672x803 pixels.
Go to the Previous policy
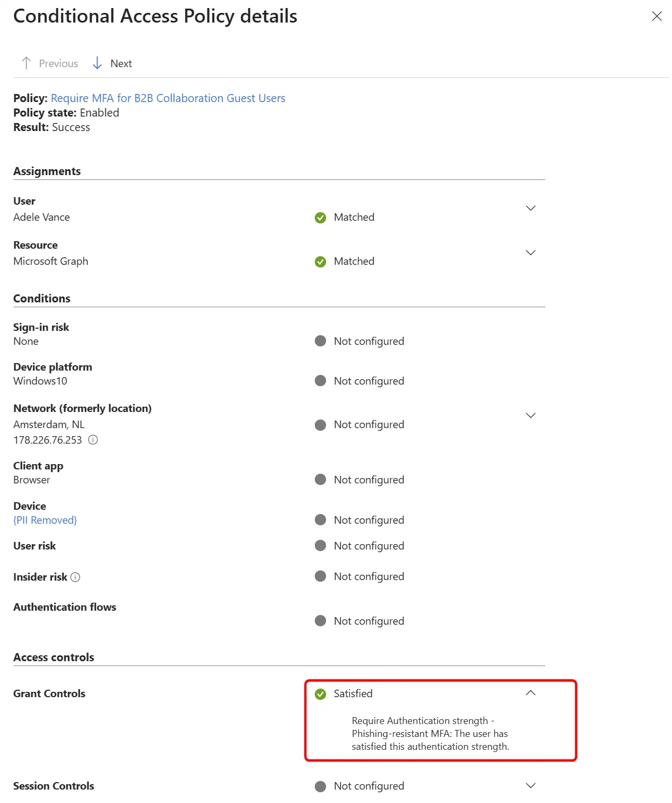[49, 63]
